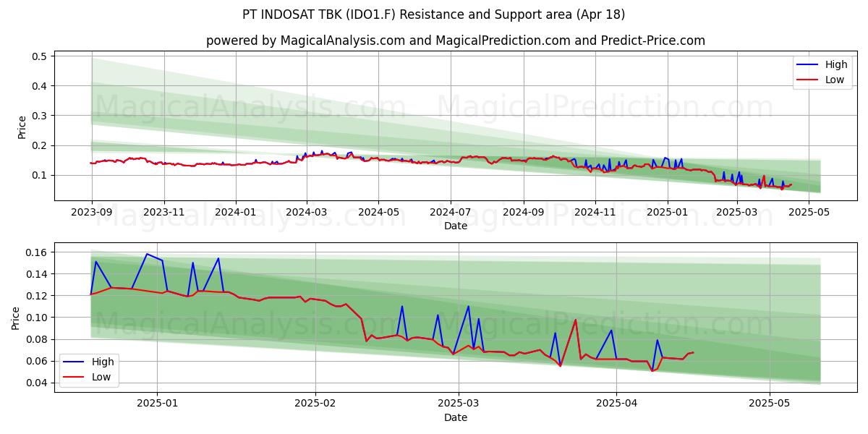This screenshot has height=434, width=868.
Task: Click the red Low line sample in top legend
Action: tap(808, 80)
